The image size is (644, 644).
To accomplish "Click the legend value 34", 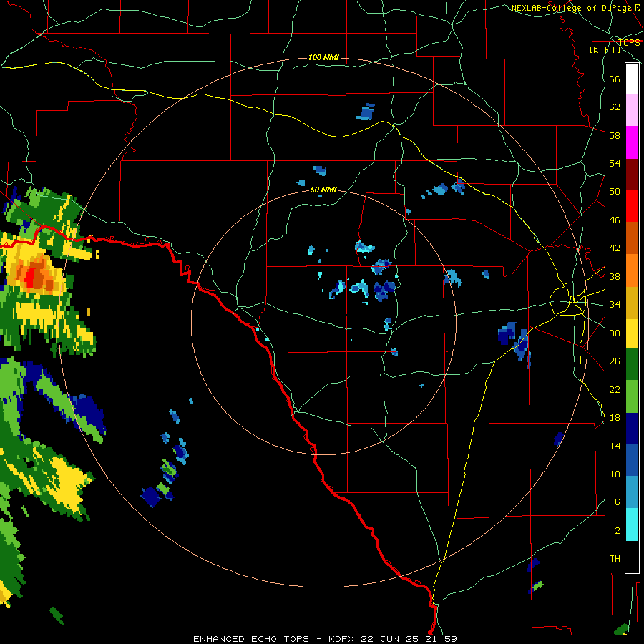I will pos(615,304).
